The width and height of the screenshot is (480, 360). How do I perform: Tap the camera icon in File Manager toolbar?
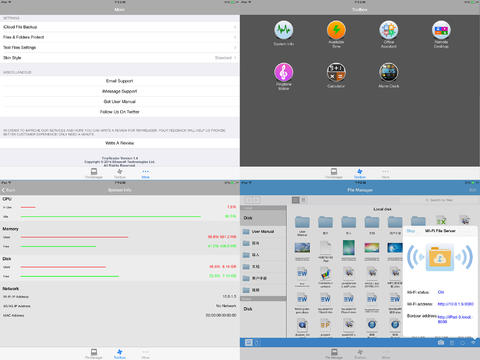(441, 342)
